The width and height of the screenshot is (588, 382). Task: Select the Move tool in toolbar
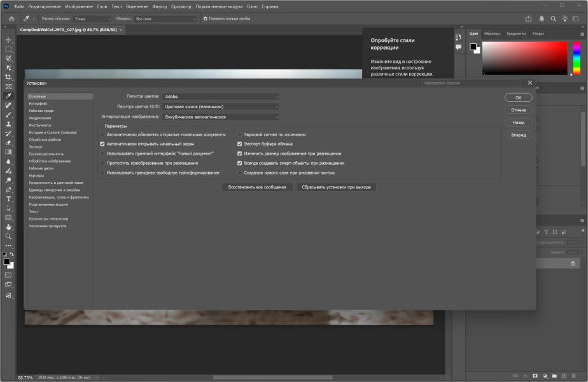point(8,39)
